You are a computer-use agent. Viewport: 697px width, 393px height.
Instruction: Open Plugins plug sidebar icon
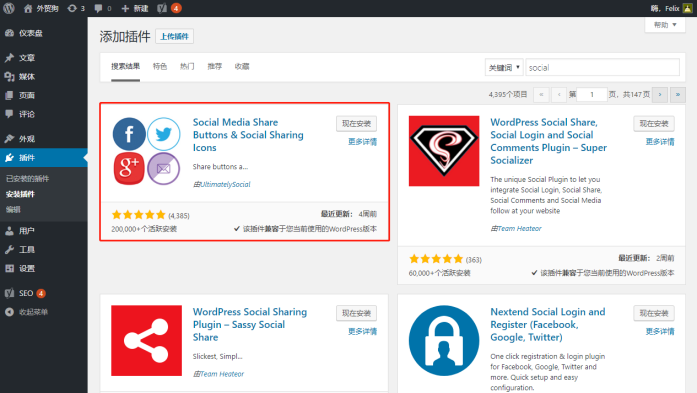(9, 157)
